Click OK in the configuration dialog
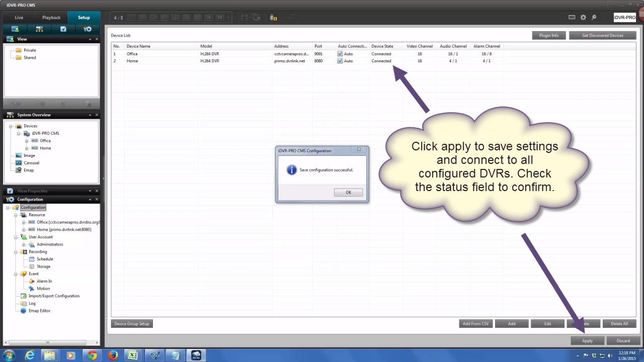 (x=348, y=193)
